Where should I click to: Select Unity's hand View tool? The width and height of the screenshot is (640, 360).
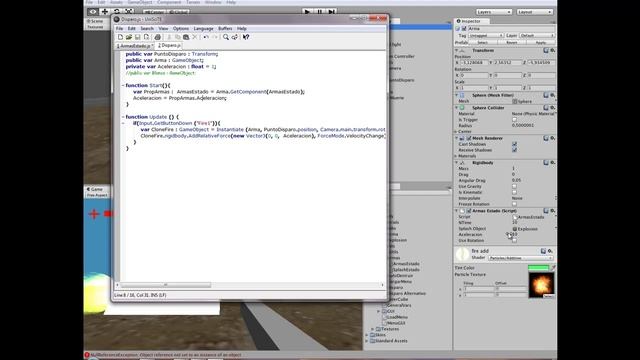point(93,12)
